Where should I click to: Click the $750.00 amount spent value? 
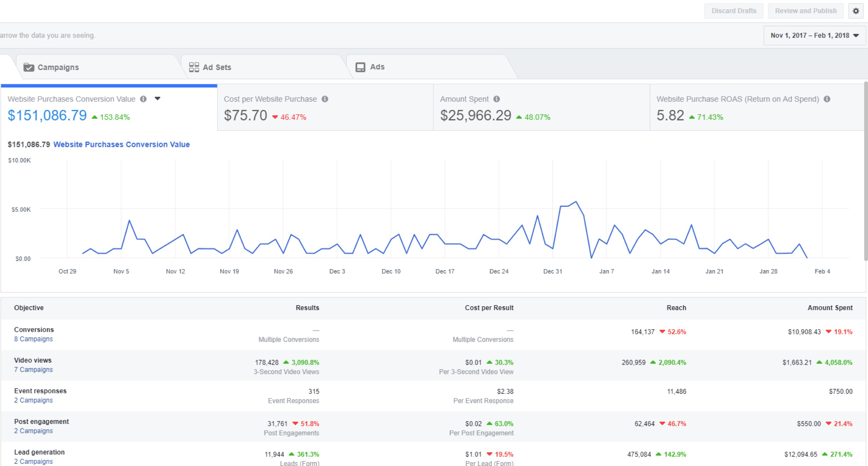pos(840,391)
